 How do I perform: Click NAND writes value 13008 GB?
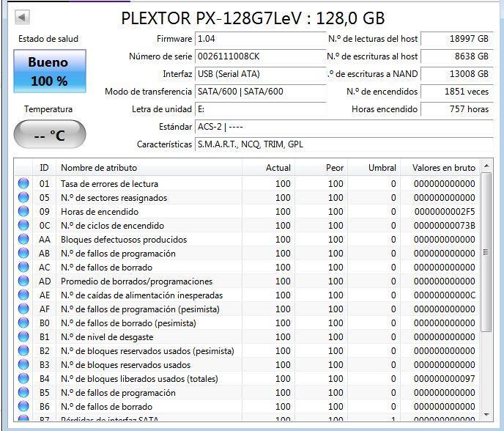coord(457,74)
